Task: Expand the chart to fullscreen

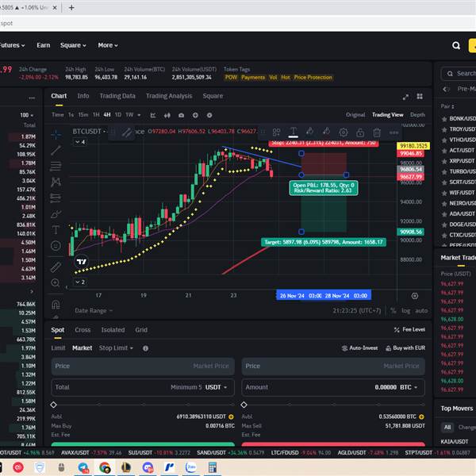Action: click(405, 97)
